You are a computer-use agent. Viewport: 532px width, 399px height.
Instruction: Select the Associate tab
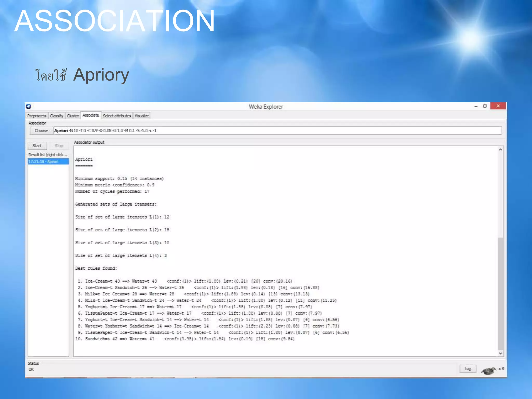coord(91,115)
